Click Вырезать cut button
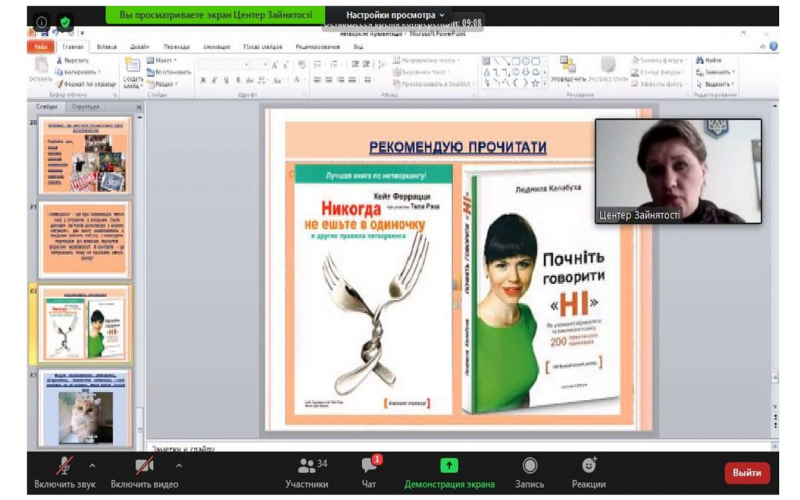 [x=72, y=61]
